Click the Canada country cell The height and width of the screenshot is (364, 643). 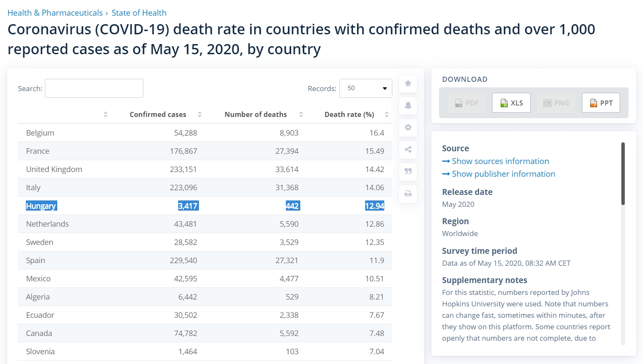pos(39,333)
